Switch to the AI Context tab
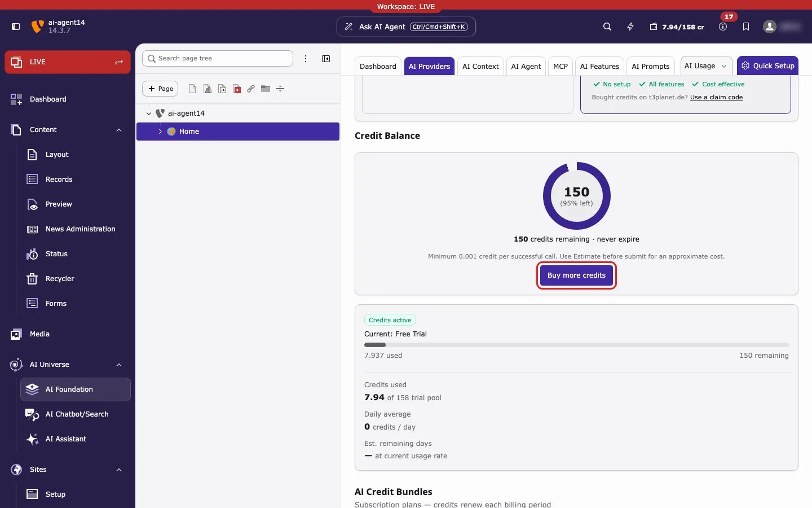Image resolution: width=812 pixels, height=508 pixels. tap(480, 66)
